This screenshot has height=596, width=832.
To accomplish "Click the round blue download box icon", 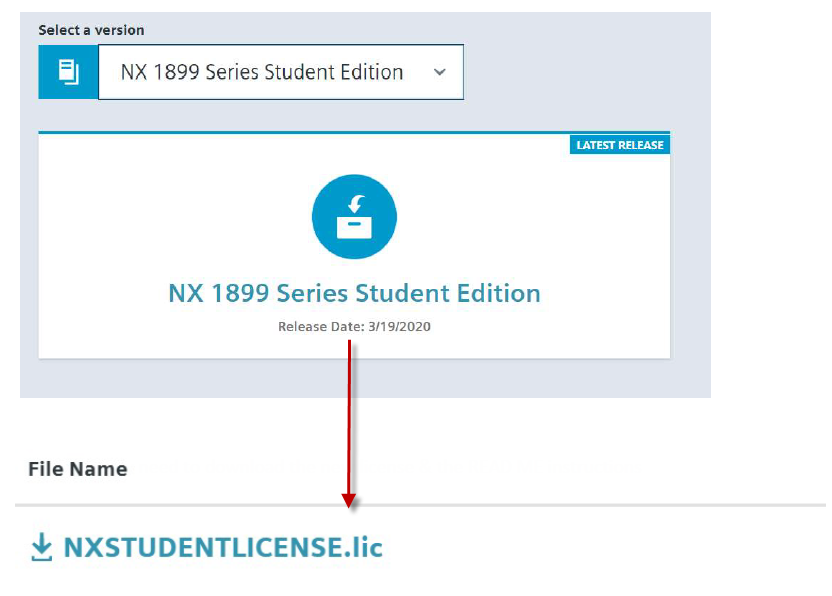I will point(354,217).
